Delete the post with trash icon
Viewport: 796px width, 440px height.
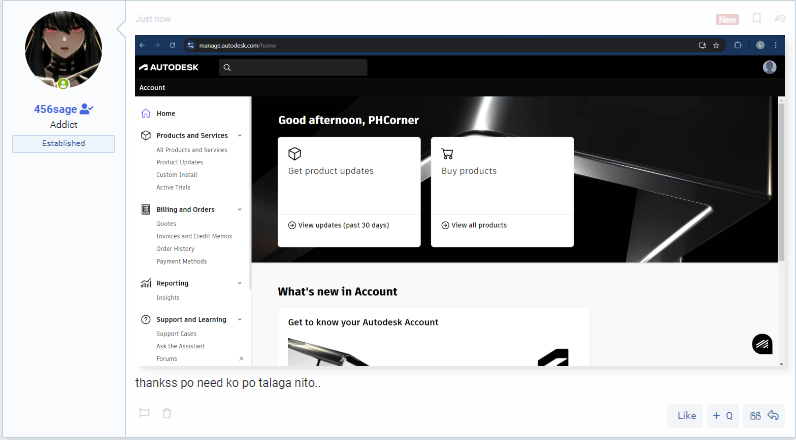click(x=167, y=413)
